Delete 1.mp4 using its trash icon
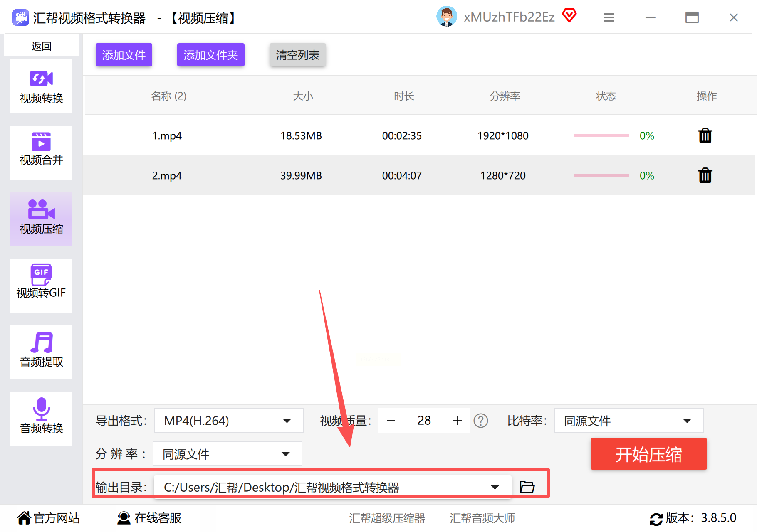757x532 pixels. click(x=705, y=135)
